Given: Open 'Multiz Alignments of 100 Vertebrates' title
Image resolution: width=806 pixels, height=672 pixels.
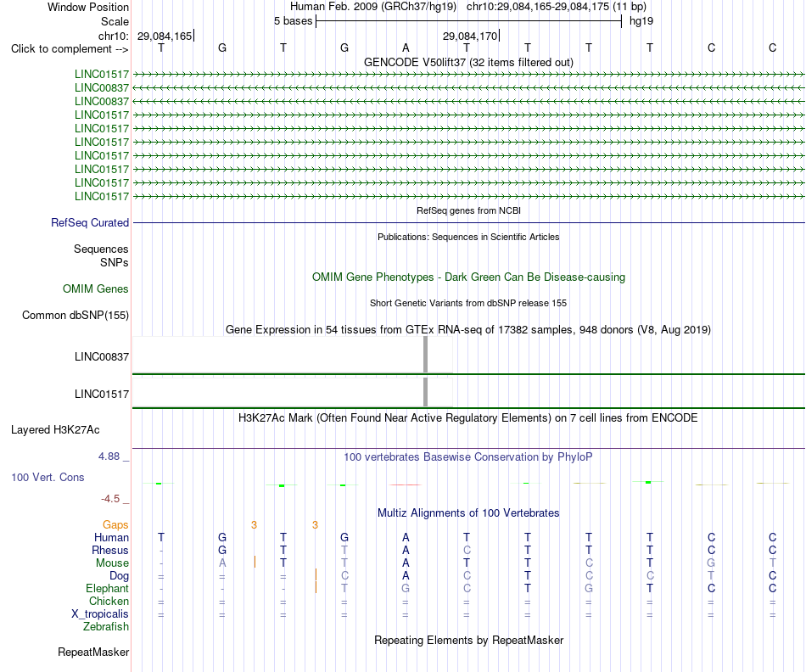Looking at the screenshot, I should click(468, 513).
